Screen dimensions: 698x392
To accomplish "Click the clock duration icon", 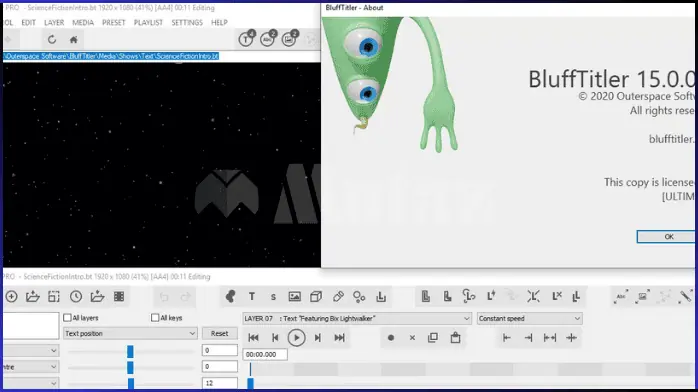I will pyautogui.click(x=76, y=296).
